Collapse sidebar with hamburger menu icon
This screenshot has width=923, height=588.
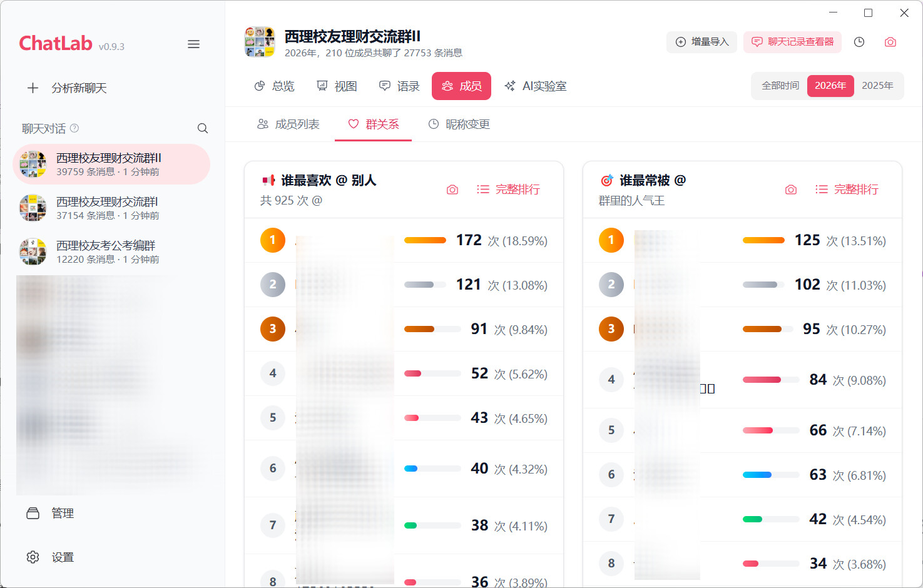coord(193,44)
